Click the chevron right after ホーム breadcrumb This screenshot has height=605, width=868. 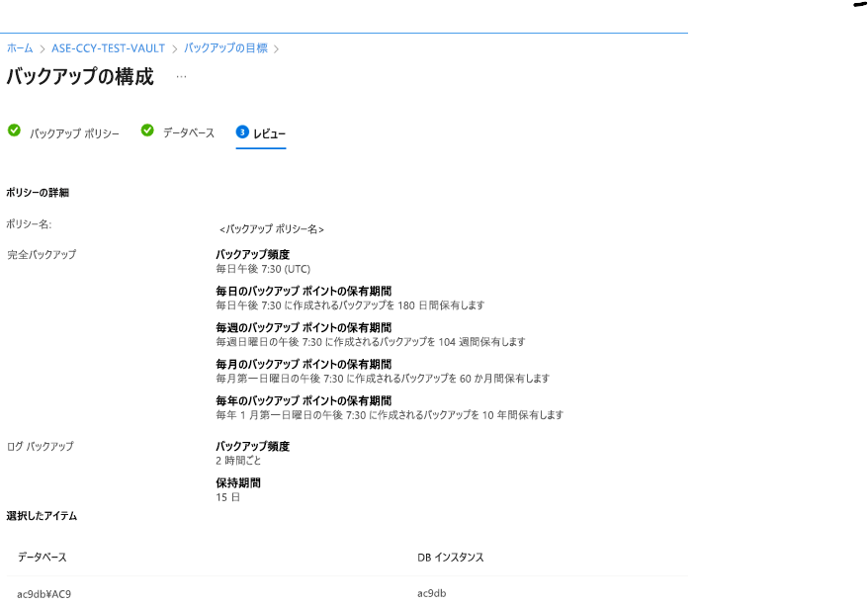[43, 48]
